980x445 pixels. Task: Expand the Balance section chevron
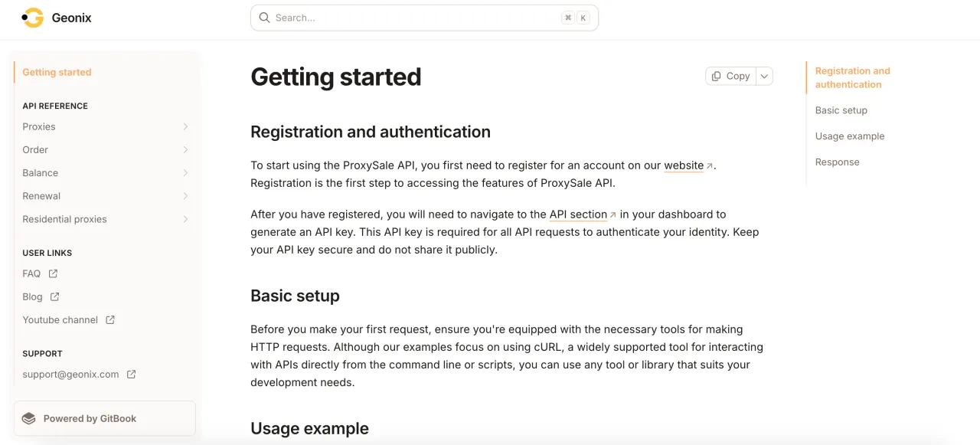[185, 173]
